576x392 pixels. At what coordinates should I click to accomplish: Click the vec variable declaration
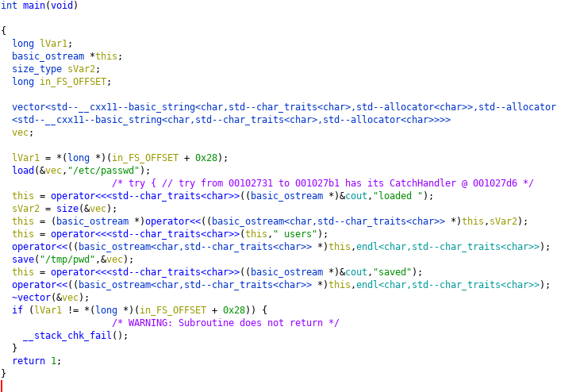[20, 133]
